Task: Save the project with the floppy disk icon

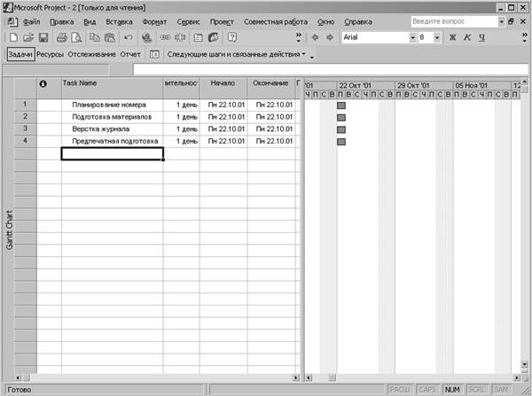Action: point(43,37)
